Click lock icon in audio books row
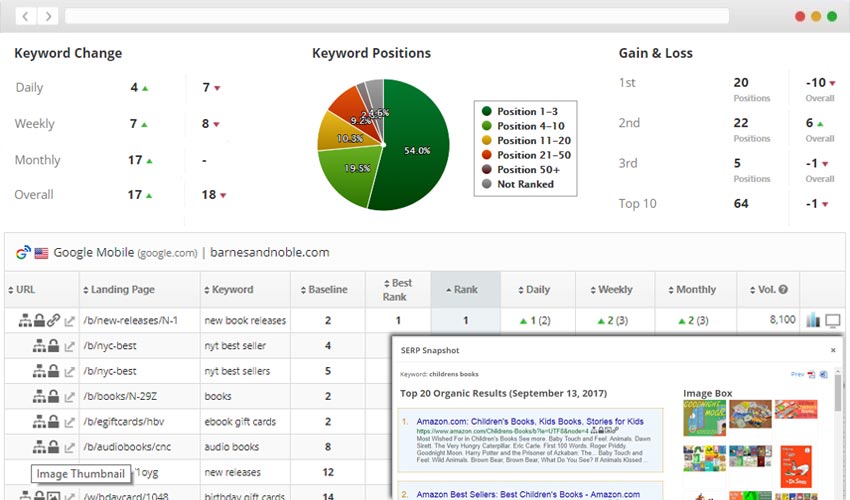 (53, 447)
